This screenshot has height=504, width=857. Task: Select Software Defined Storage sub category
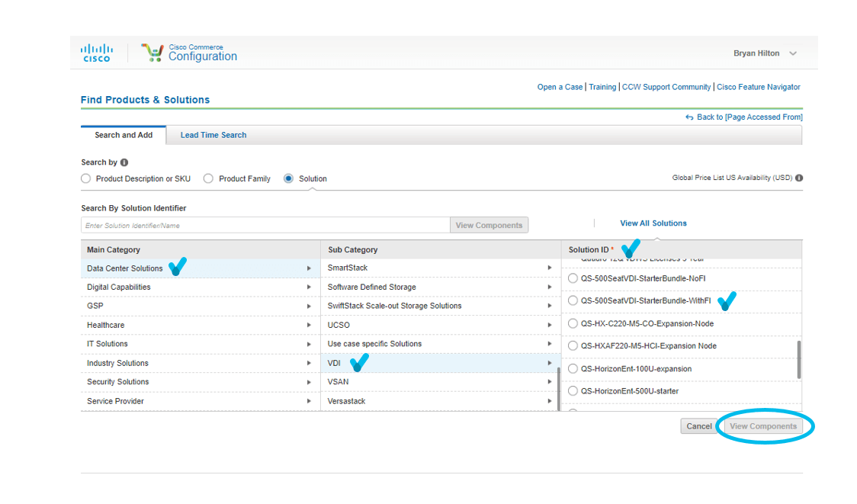(x=439, y=287)
